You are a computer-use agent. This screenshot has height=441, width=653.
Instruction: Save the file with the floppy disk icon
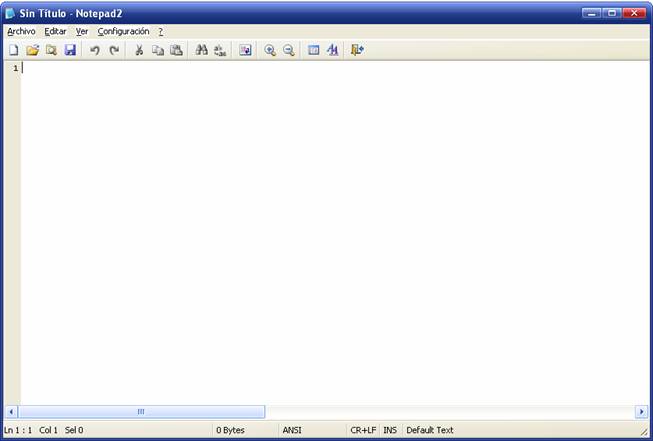(x=70, y=50)
